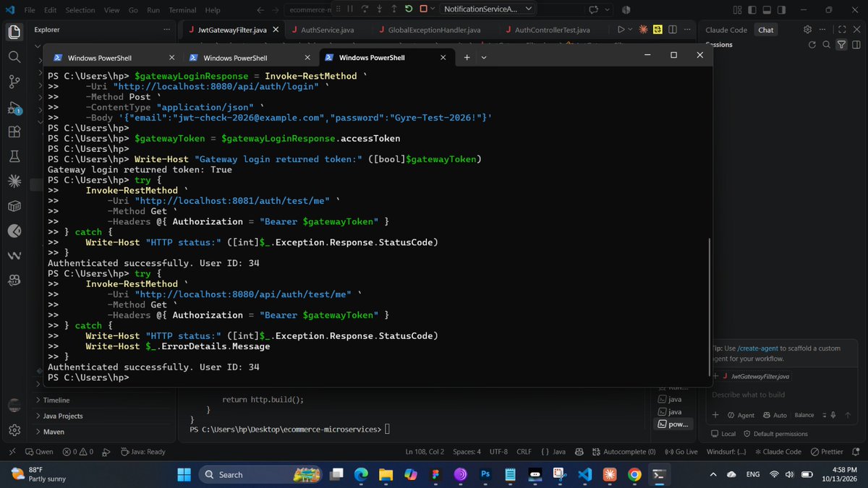
Task: Toggle primary side bar layout icon
Action: click(x=752, y=9)
